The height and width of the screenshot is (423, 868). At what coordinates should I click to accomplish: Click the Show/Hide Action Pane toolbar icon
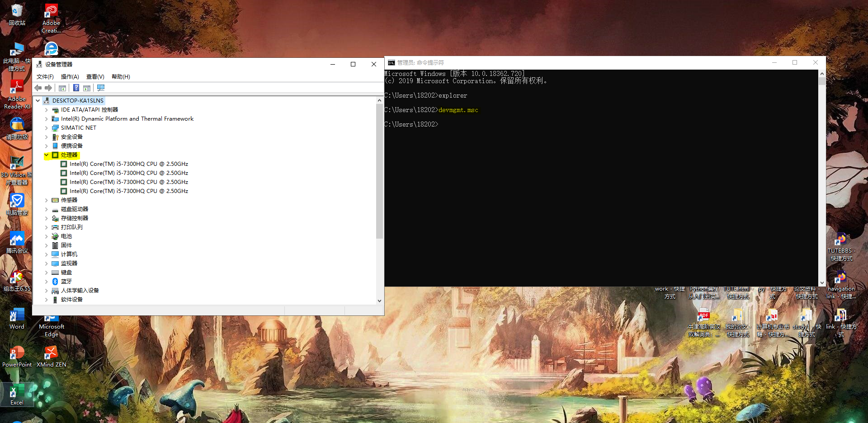click(87, 88)
